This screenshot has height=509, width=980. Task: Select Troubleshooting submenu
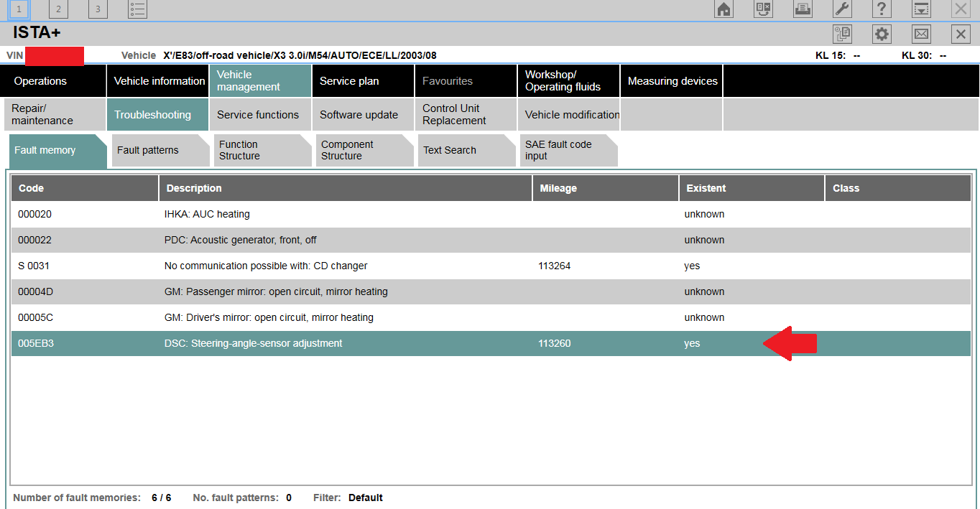[x=158, y=115]
